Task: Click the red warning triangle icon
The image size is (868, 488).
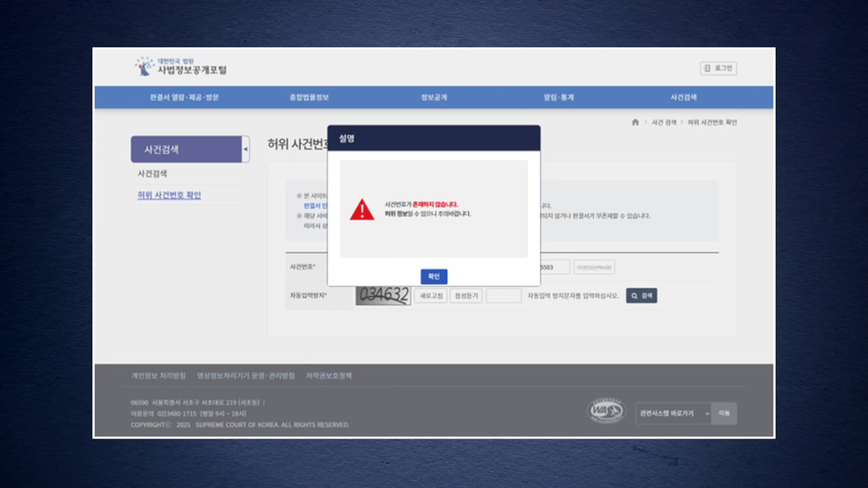Action: [362, 209]
